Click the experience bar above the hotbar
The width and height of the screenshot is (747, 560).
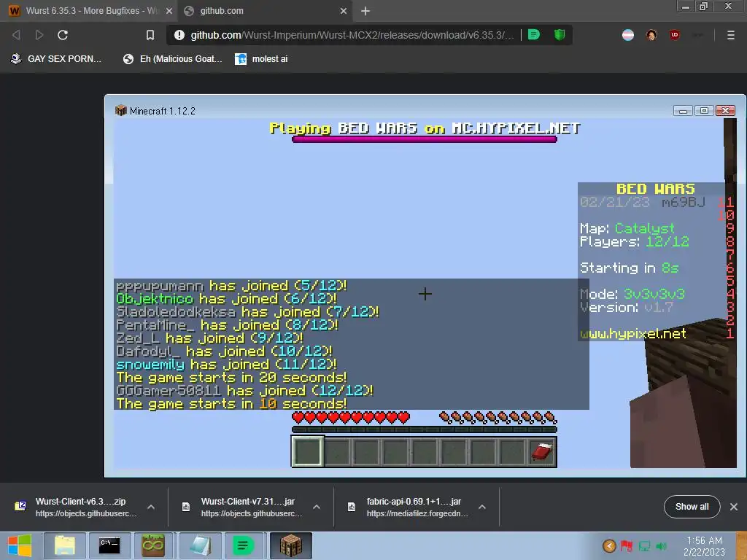pyautogui.click(x=424, y=429)
